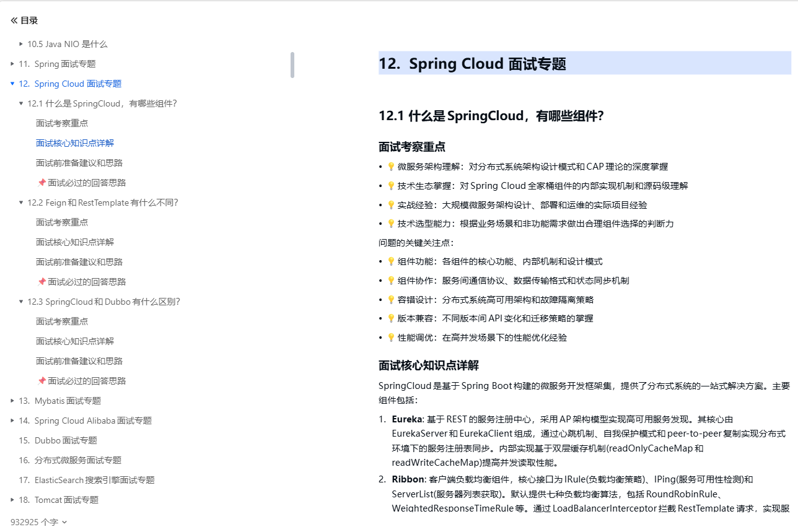798x532 pixels.
Task: Open 面试必过的回答思路 under section 12.2
Action: click(82, 282)
